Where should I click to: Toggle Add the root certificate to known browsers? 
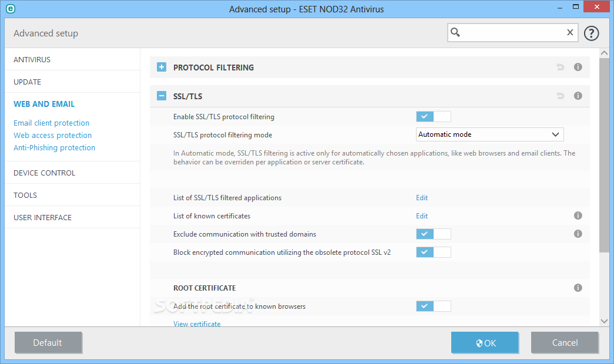coord(434,306)
